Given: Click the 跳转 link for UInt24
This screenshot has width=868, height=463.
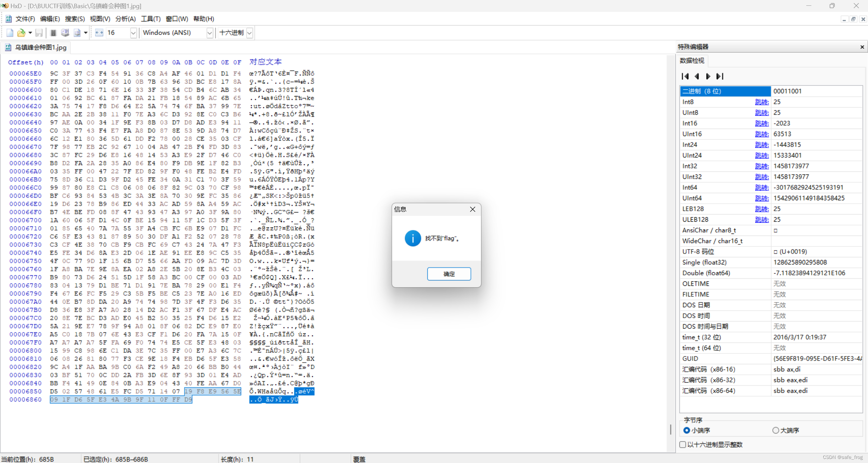Looking at the screenshot, I should click(x=761, y=155).
